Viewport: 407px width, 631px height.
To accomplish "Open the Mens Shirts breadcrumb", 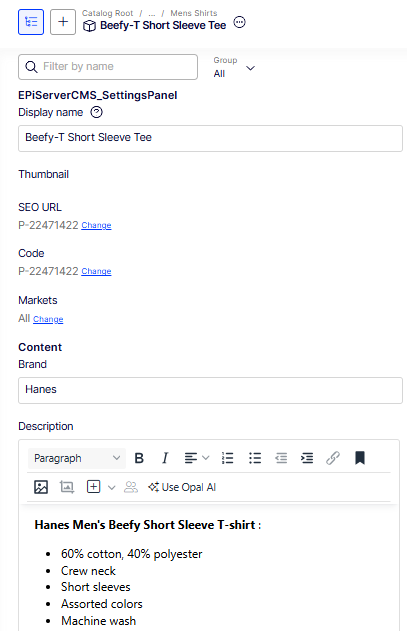I will pyautogui.click(x=194, y=13).
